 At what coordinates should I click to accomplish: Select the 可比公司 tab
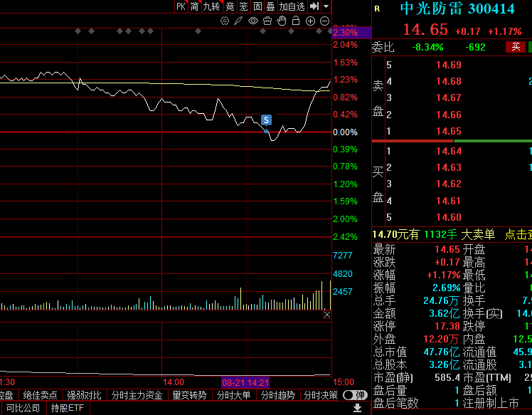click(x=23, y=408)
